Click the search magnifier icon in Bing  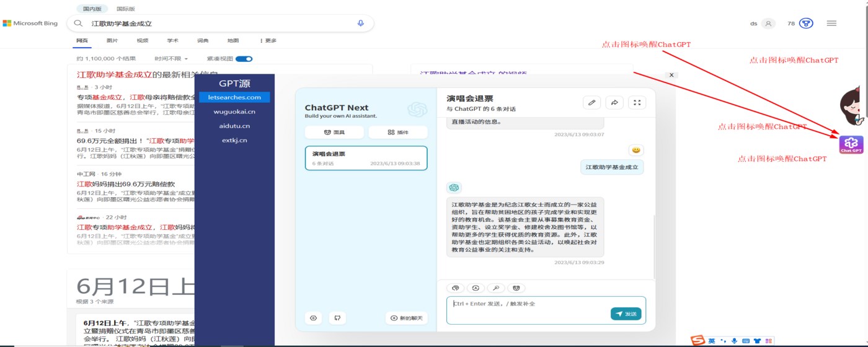(x=78, y=24)
